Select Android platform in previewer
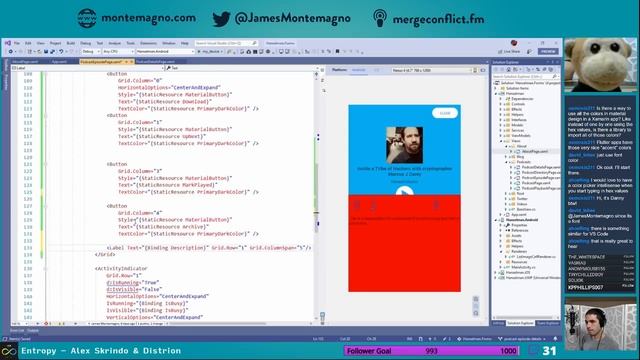Screen dimensions: 640x360 pyautogui.click(x=359, y=70)
